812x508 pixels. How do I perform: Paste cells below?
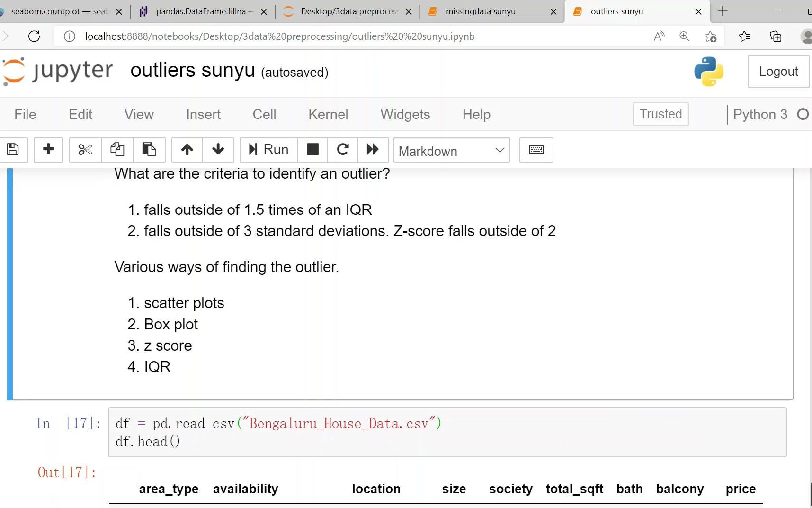(149, 150)
